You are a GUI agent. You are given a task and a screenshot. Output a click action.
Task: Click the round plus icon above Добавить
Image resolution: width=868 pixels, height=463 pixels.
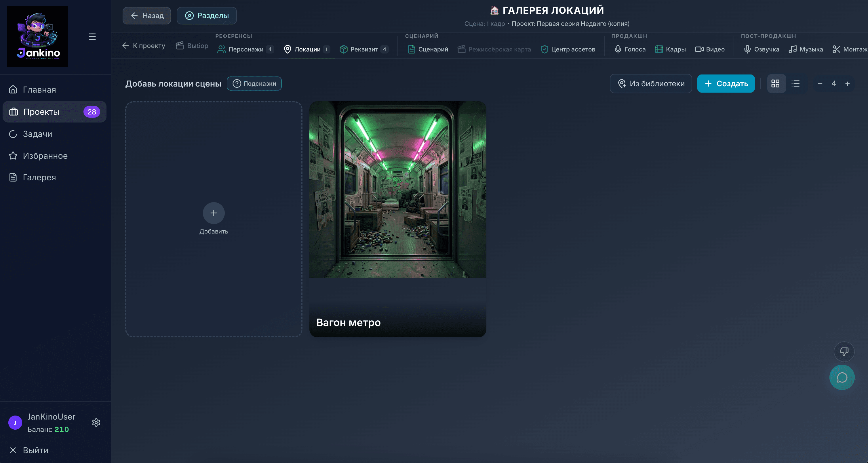(214, 213)
